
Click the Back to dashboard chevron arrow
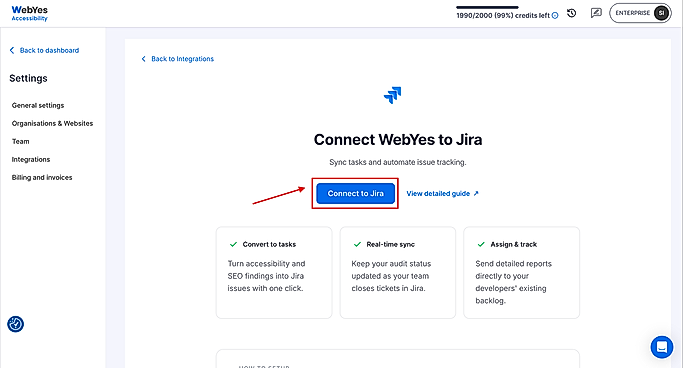click(x=12, y=51)
